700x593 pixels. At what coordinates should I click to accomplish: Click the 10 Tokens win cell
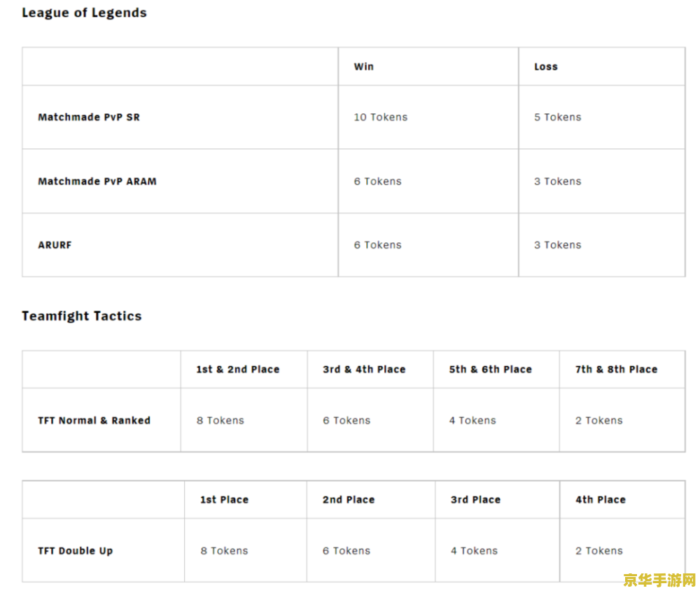[x=381, y=117]
